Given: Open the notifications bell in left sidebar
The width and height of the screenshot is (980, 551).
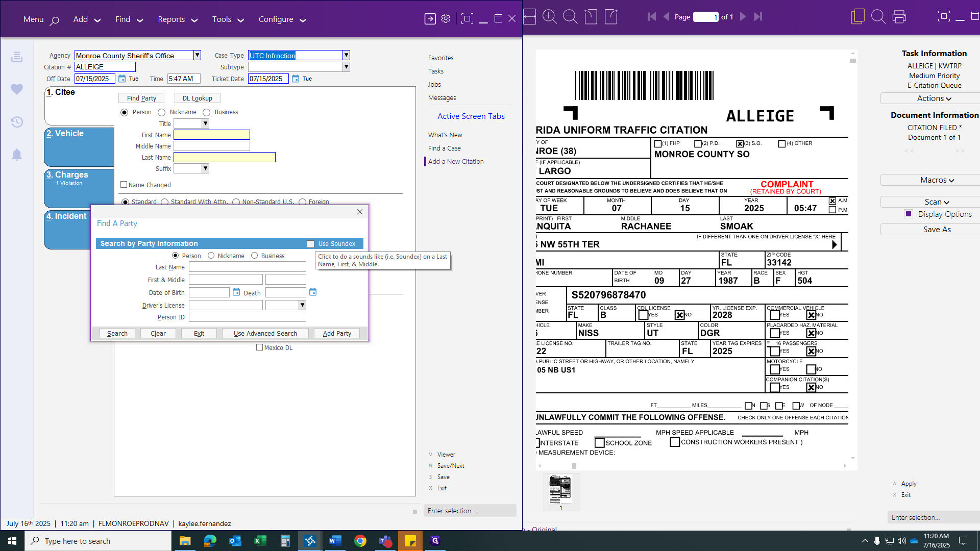Looking at the screenshot, I should pos(17,155).
